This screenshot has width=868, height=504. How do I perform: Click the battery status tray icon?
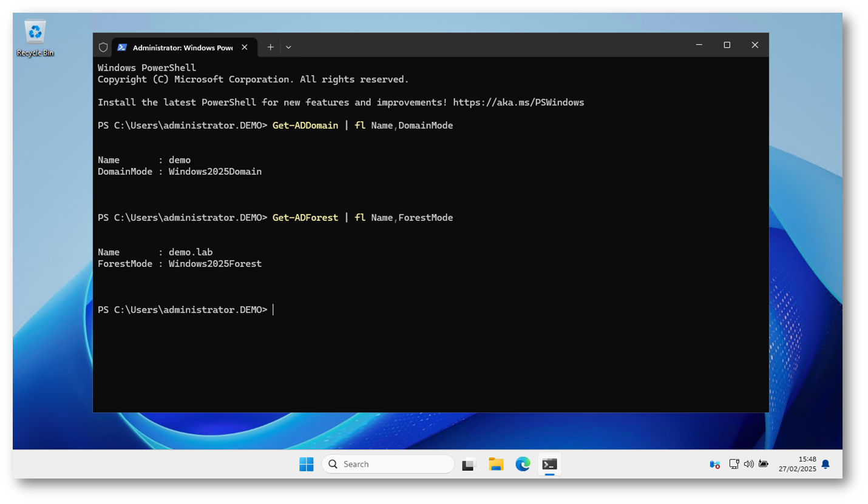click(x=763, y=465)
